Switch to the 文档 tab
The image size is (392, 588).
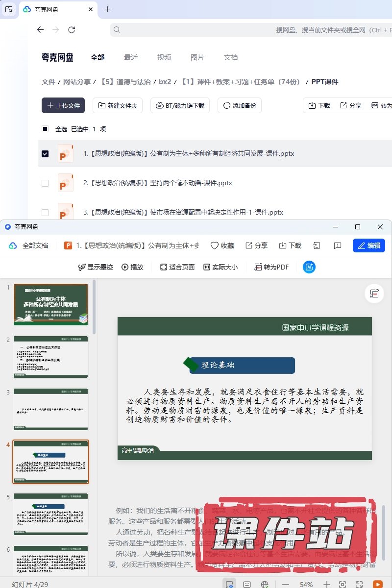point(231,57)
